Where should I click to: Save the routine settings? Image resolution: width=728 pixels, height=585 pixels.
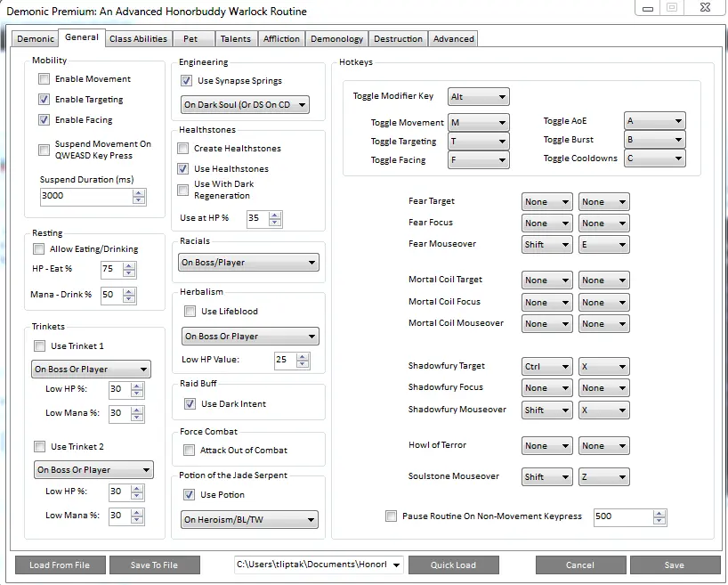pos(675,565)
